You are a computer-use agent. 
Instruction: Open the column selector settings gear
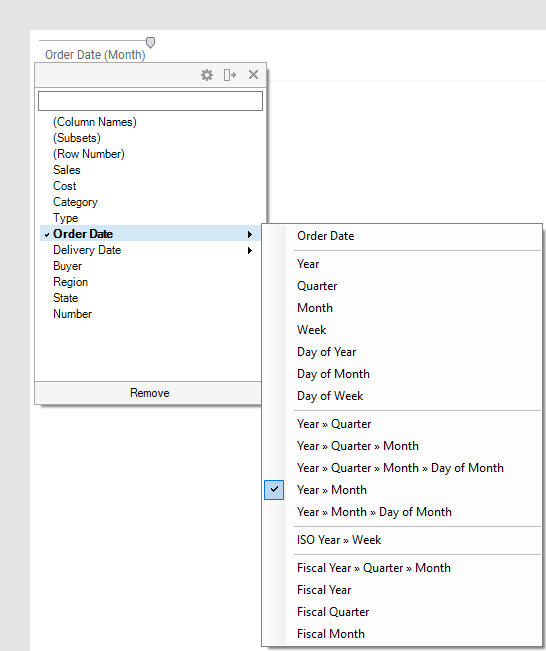click(207, 75)
